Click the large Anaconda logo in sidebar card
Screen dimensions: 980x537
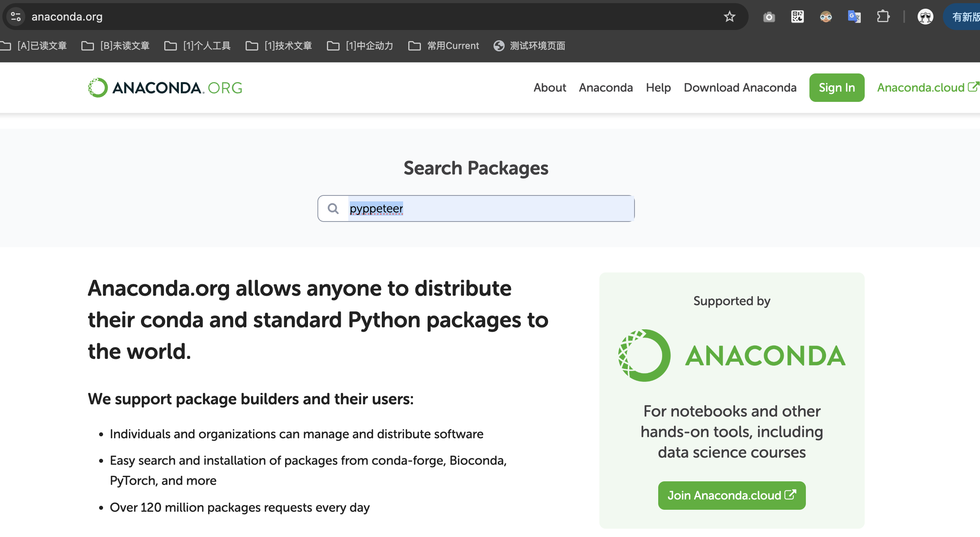click(x=732, y=355)
